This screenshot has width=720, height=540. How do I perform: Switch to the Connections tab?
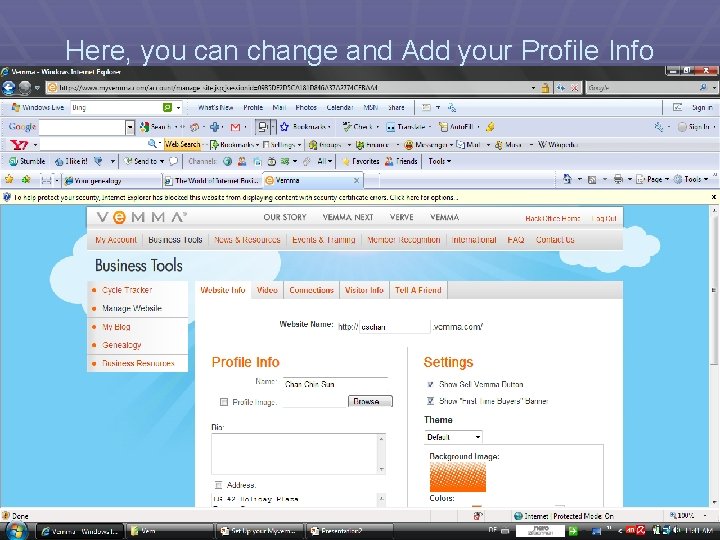(x=311, y=290)
